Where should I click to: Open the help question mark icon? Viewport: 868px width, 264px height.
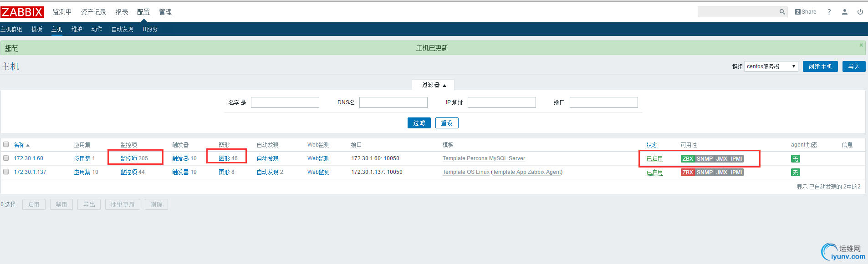[829, 12]
